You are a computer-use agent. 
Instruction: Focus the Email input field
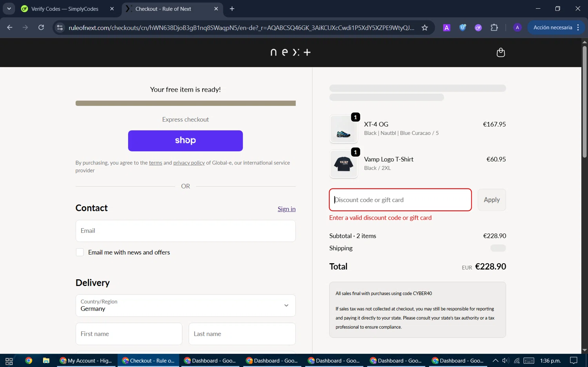coord(185,231)
